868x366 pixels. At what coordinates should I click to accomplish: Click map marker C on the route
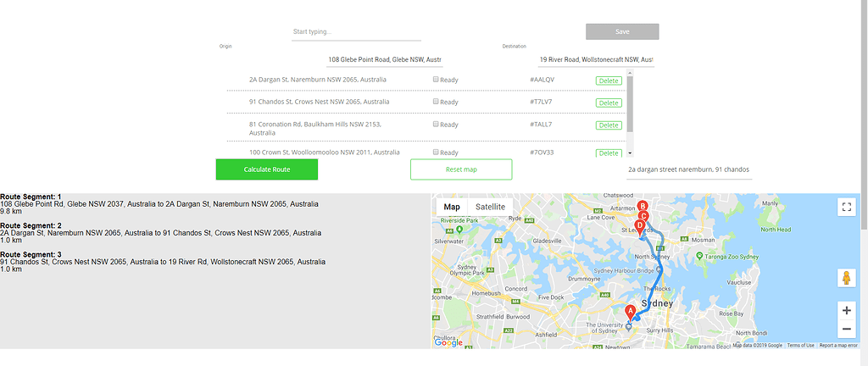click(643, 217)
